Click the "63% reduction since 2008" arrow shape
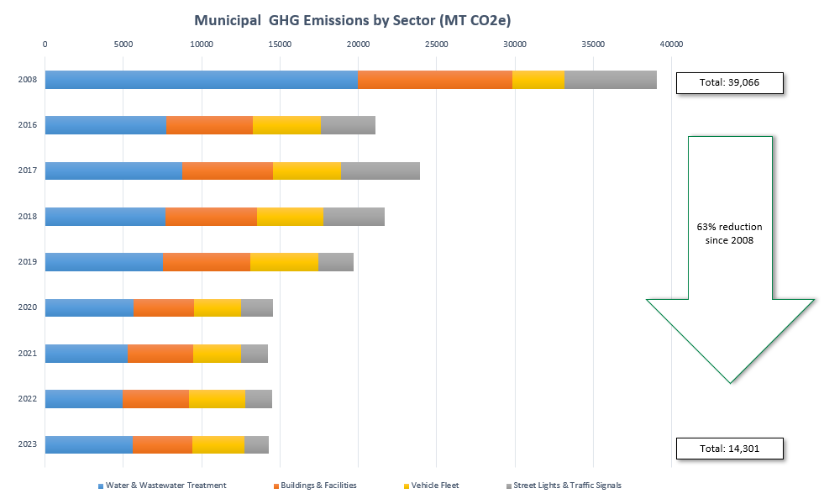 click(729, 252)
